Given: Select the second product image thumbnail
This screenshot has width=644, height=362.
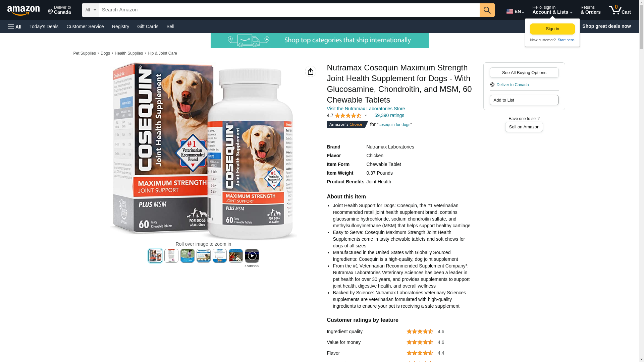Looking at the screenshot, I should point(171,256).
